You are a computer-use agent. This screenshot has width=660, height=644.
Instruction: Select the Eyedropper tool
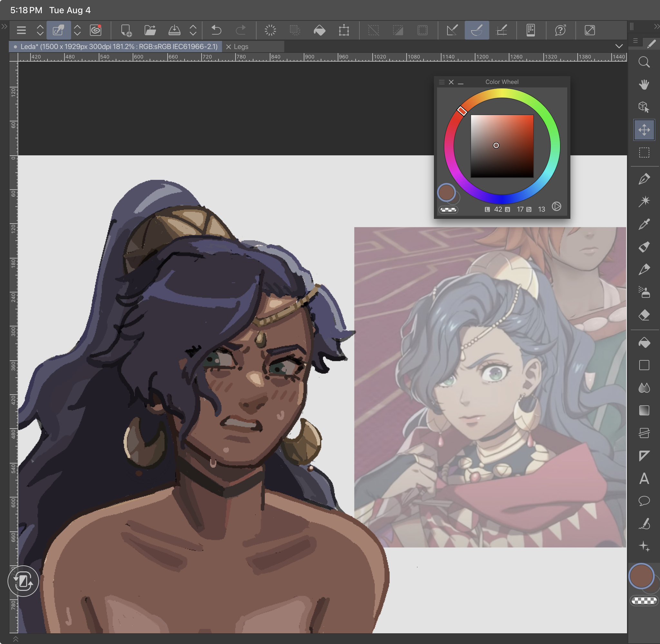(644, 224)
